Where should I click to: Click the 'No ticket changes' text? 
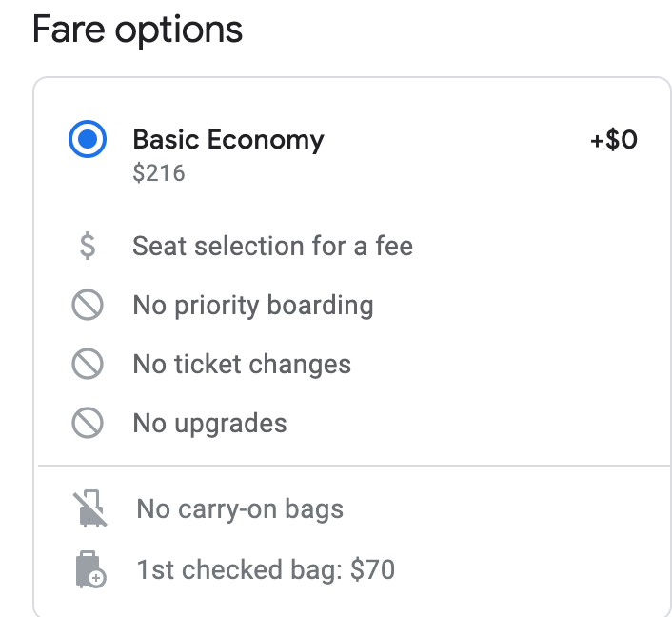pyautogui.click(x=242, y=365)
